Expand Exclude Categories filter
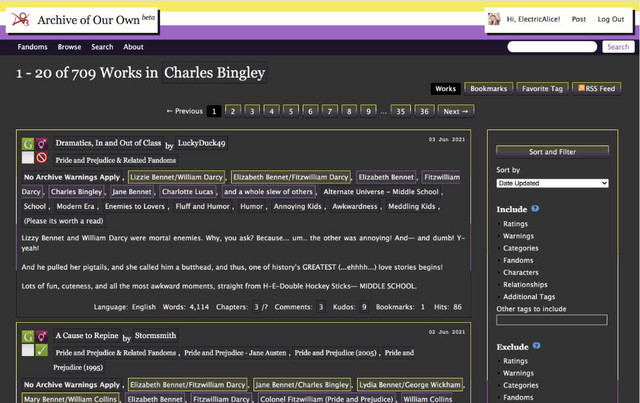The image size is (640, 403). 520,385
